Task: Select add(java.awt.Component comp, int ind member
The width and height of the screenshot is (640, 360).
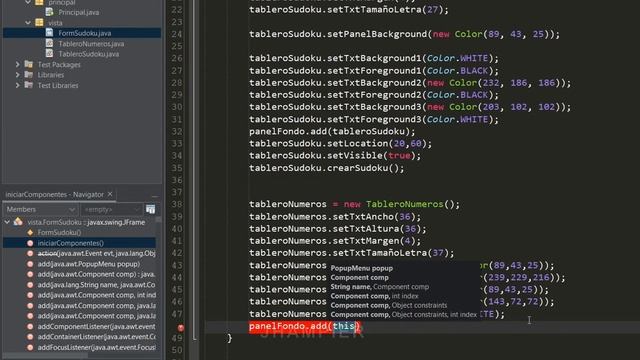Action: 96,295
